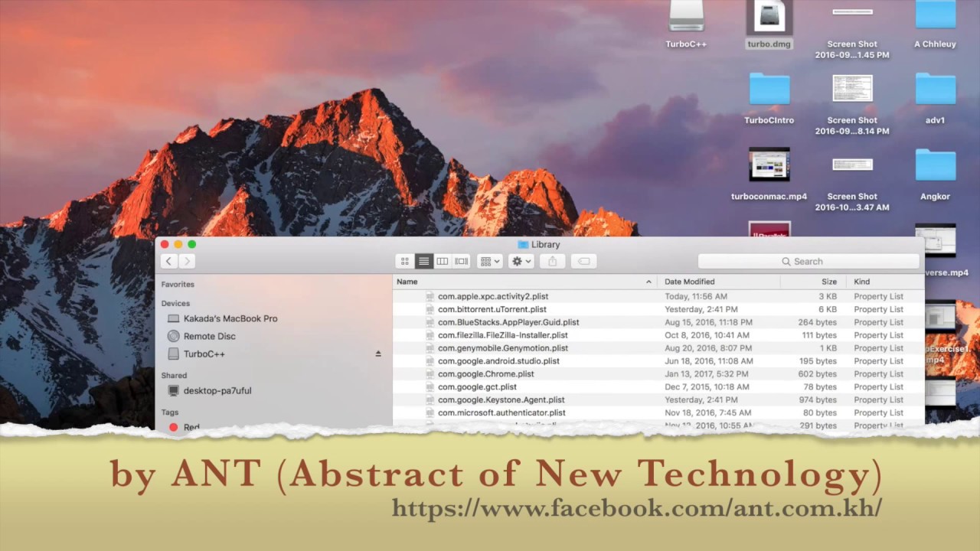
Task: Click the Finder Search field
Action: pyautogui.click(x=808, y=261)
